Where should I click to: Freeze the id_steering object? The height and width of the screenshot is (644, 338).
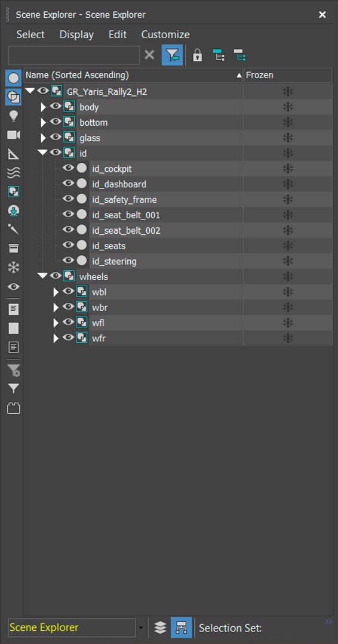tap(288, 261)
